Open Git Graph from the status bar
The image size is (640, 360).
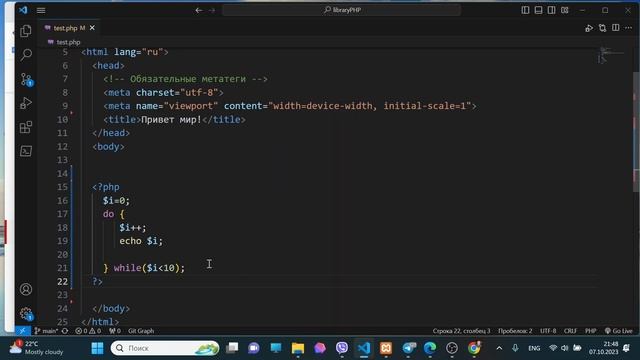(141, 331)
